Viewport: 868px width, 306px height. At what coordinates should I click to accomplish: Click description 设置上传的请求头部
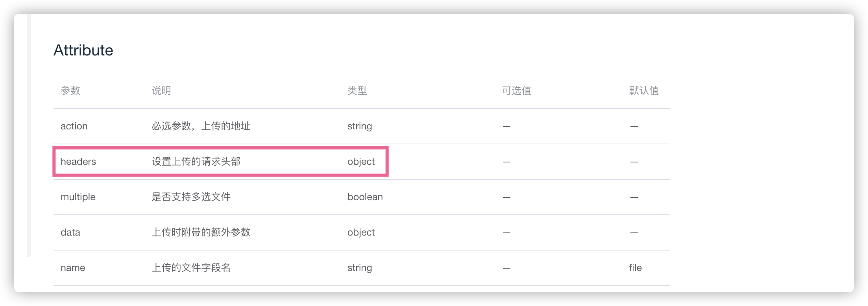196,162
